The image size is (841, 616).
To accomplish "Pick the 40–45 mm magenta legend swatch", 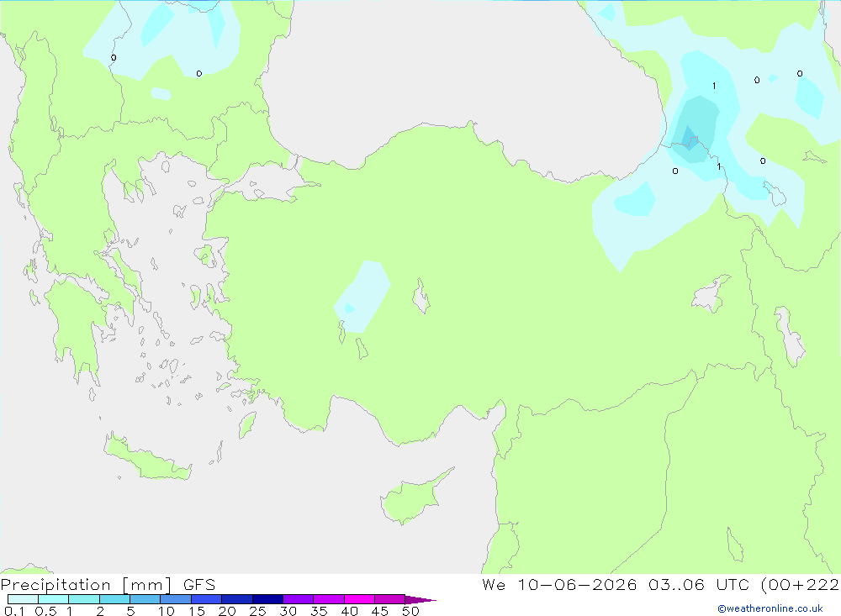I will coord(359,599).
